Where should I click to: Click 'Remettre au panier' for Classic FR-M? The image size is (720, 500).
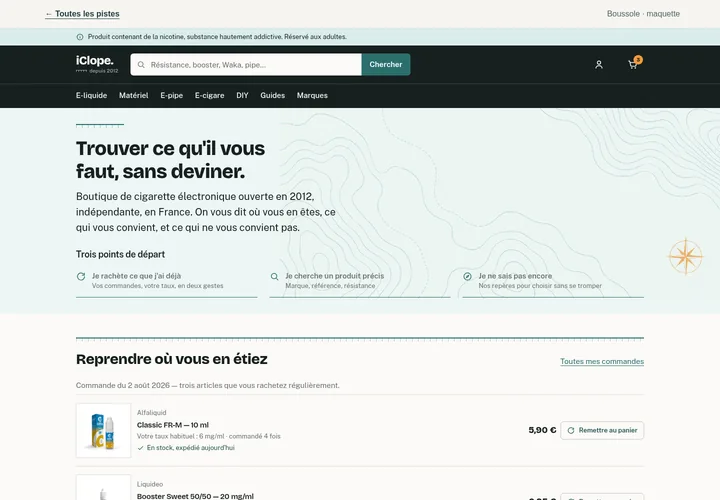click(602, 430)
